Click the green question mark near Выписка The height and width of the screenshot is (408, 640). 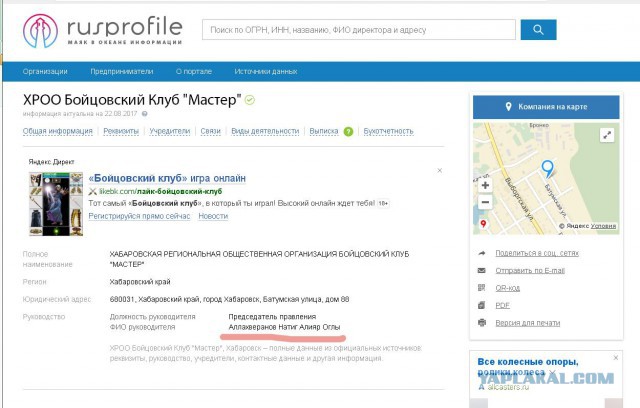coord(348,131)
